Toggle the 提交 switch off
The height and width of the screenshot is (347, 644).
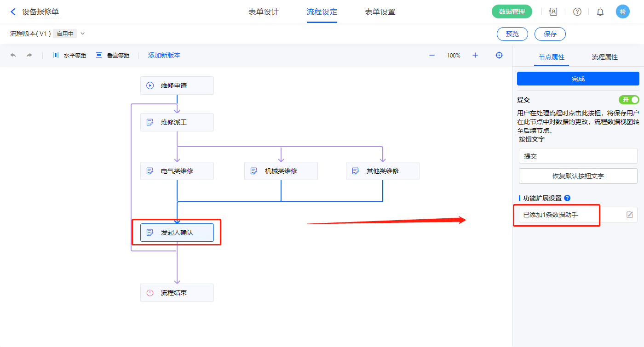[x=629, y=100]
